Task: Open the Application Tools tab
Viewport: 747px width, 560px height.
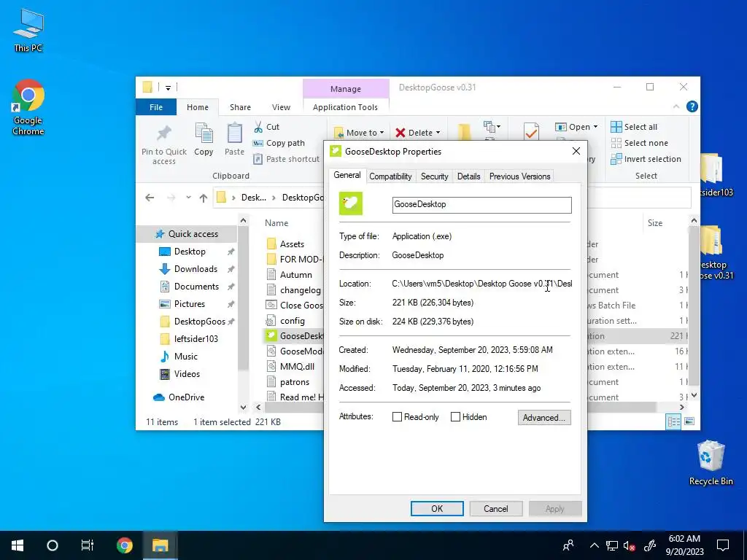Action: click(x=345, y=107)
